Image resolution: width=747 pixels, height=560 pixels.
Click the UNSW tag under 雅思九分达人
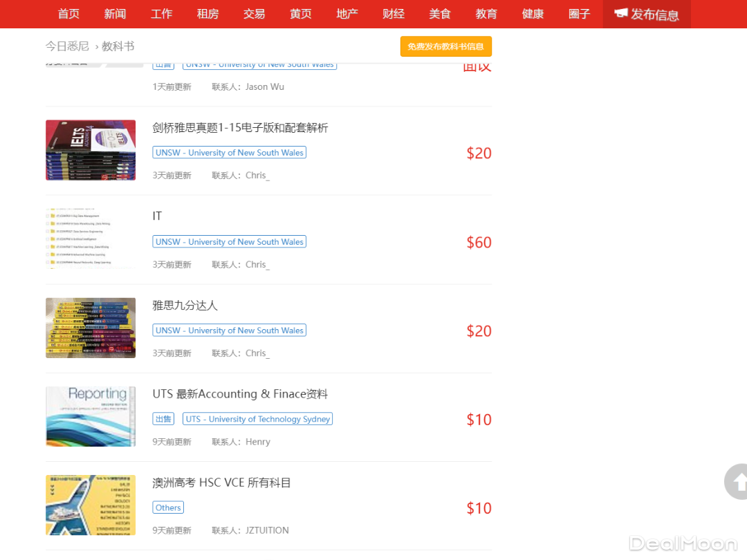click(x=229, y=330)
